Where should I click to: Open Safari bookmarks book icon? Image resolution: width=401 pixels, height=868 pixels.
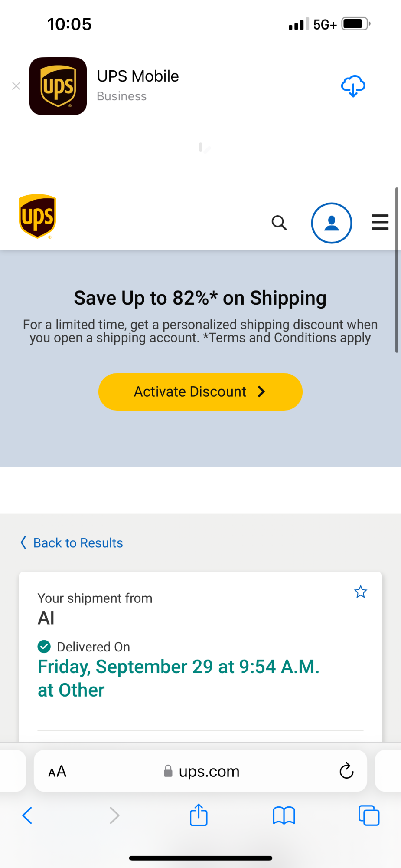[x=284, y=815]
